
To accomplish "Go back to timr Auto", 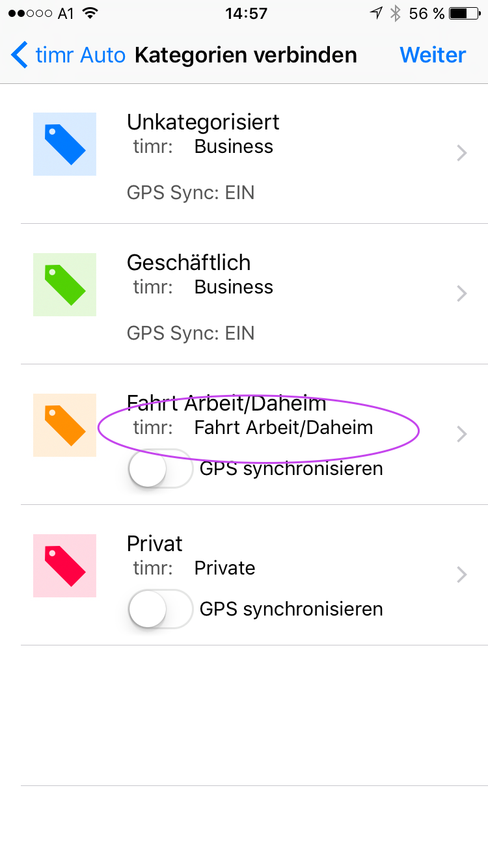I will point(79,55).
